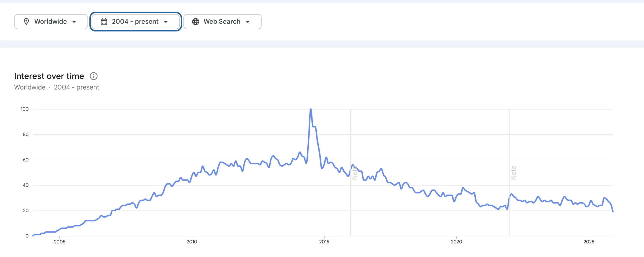The image size is (644, 257).
Task: Click the Interest over time heading
Action: [49, 76]
